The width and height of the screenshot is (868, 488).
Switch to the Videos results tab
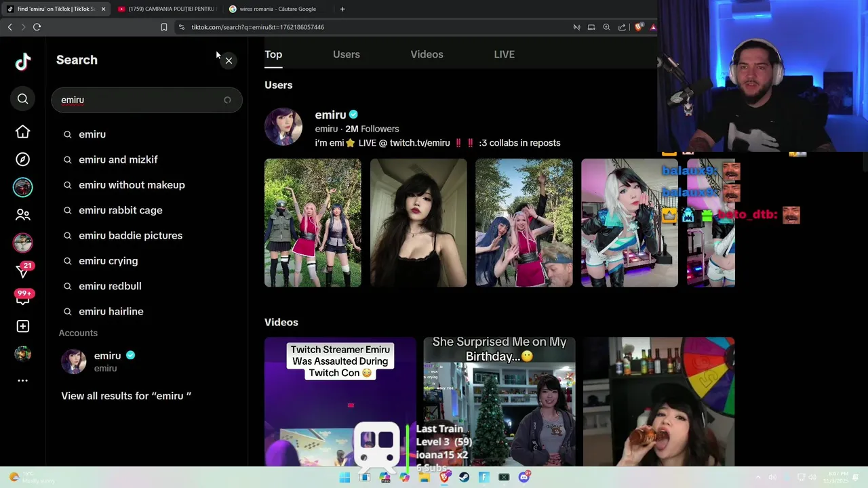pyautogui.click(x=427, y=54)
